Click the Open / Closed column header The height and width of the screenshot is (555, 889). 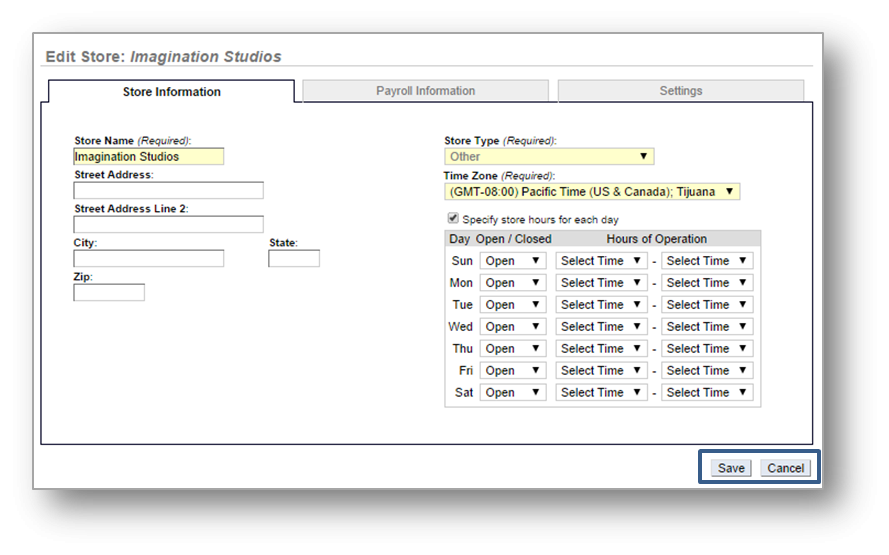513,239
